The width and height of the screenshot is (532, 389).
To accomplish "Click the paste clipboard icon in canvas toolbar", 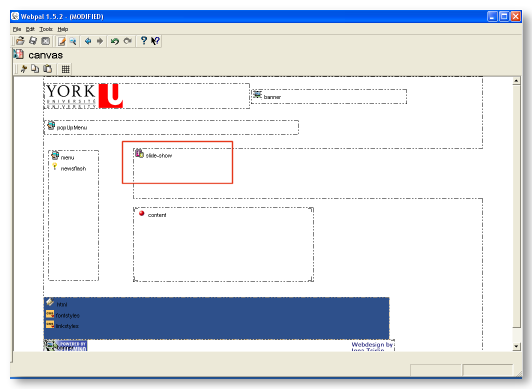I will click(48, 69).
